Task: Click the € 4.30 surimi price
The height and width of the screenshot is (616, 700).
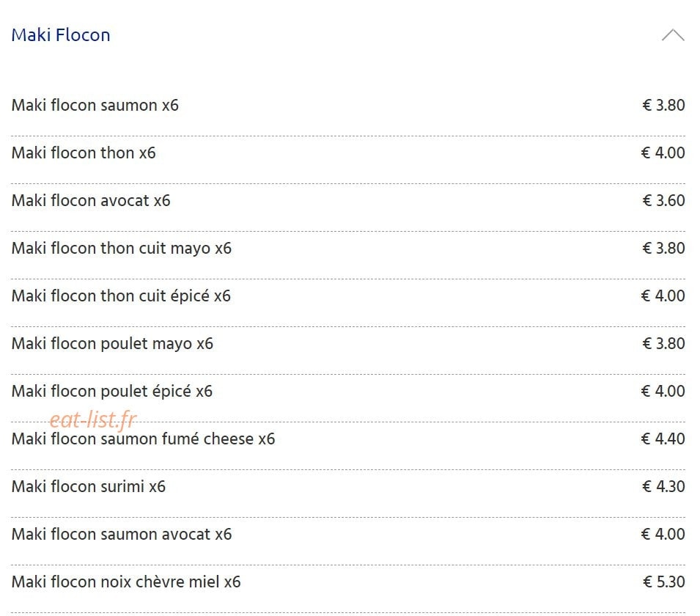Action: [663, 486]
